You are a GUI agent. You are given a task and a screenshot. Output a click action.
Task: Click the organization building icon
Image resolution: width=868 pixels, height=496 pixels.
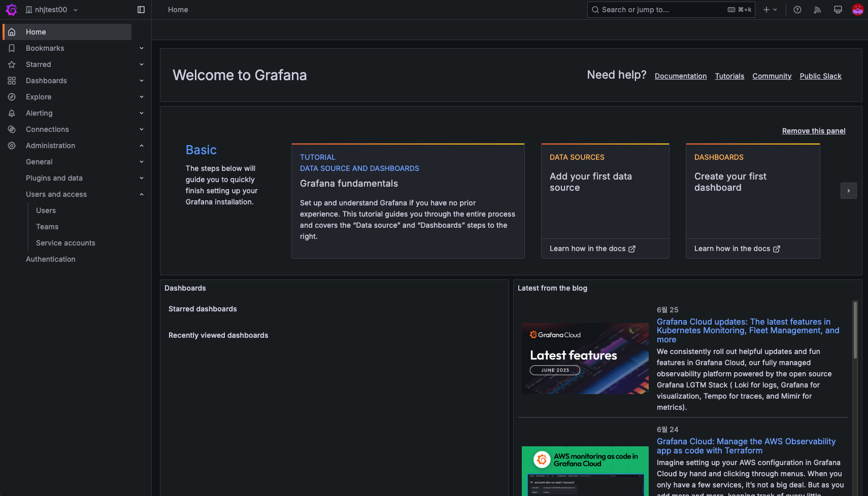pos(29,10)
